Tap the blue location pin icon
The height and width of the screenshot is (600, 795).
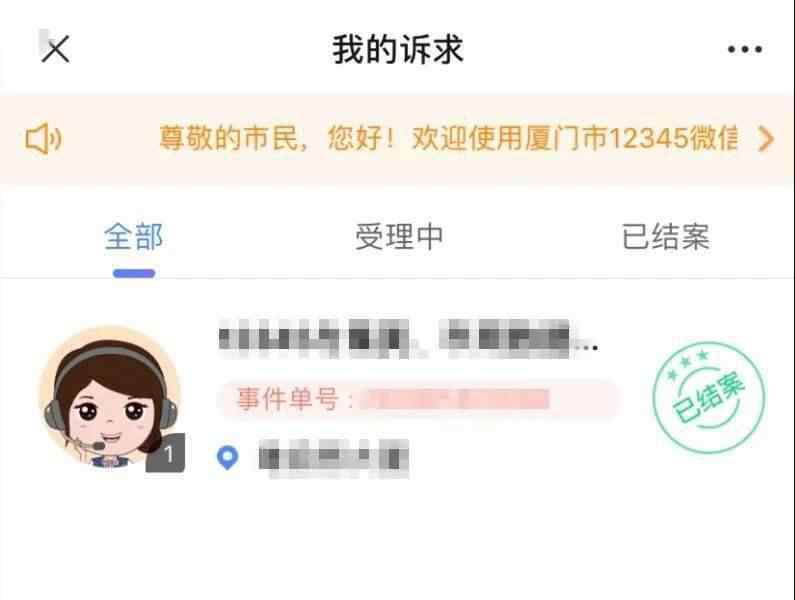tap(227, 457)
